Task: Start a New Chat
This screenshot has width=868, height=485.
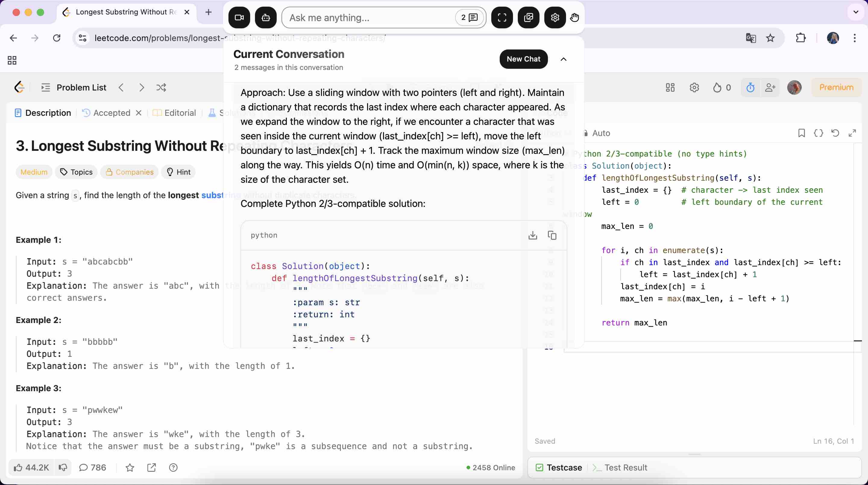Action: click(523, 59)
